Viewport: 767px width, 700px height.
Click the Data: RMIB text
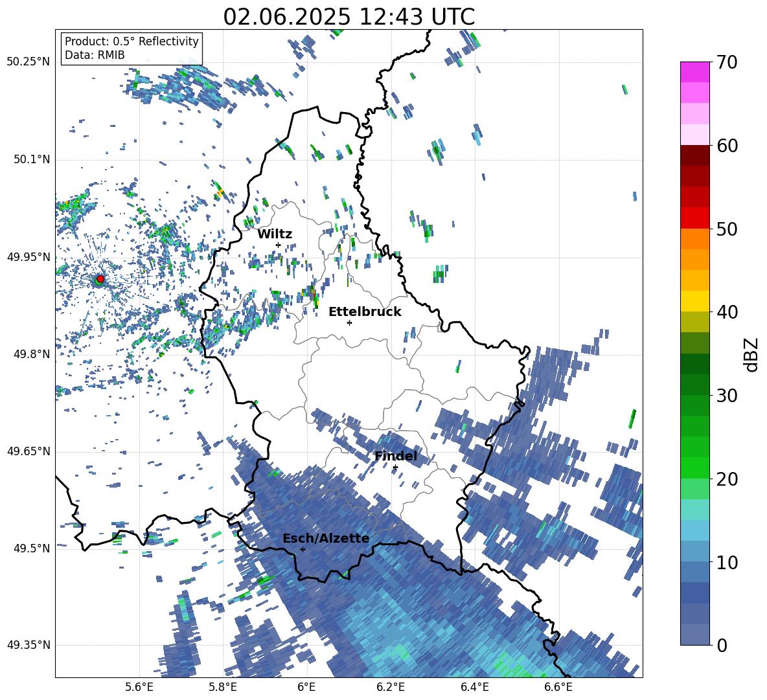[95, 55]
